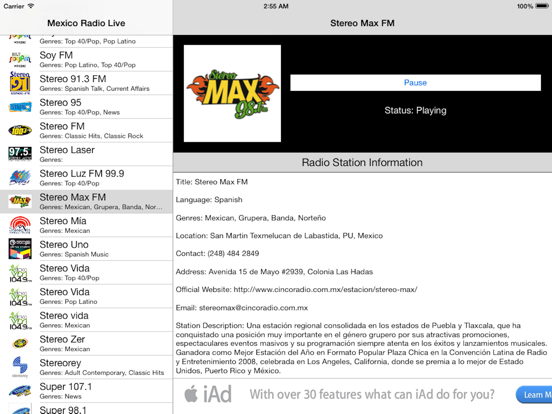This screenshot has height=414, width=552.
Task: Tap the Wi-Fi status icon
Action: pyautogui.click(x=31, y=6)
